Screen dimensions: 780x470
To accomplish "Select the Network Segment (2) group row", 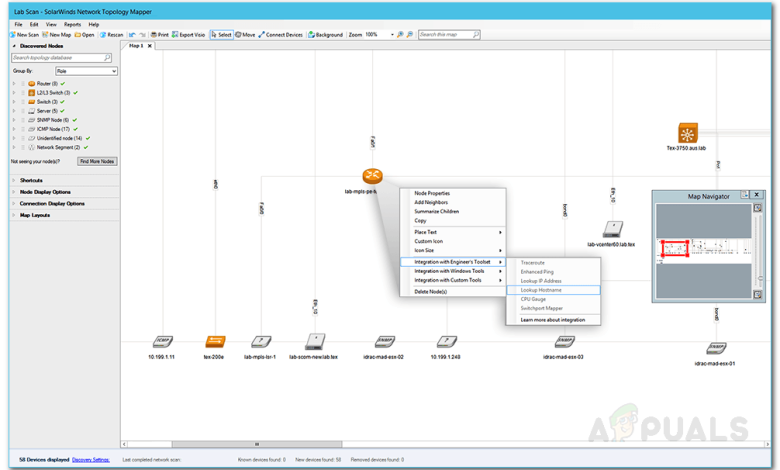I will 58,148.
